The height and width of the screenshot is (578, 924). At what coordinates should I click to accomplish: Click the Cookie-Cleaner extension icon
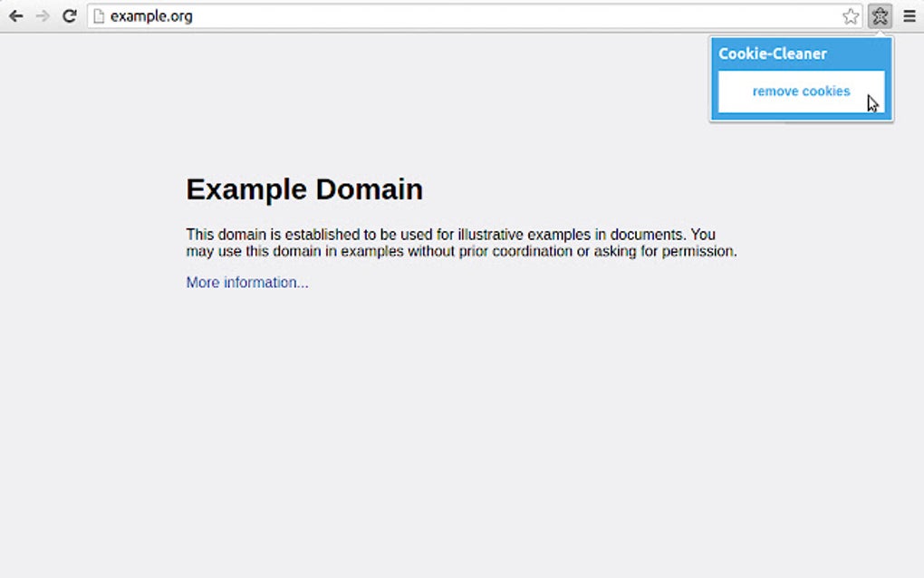tap(879, 15)
